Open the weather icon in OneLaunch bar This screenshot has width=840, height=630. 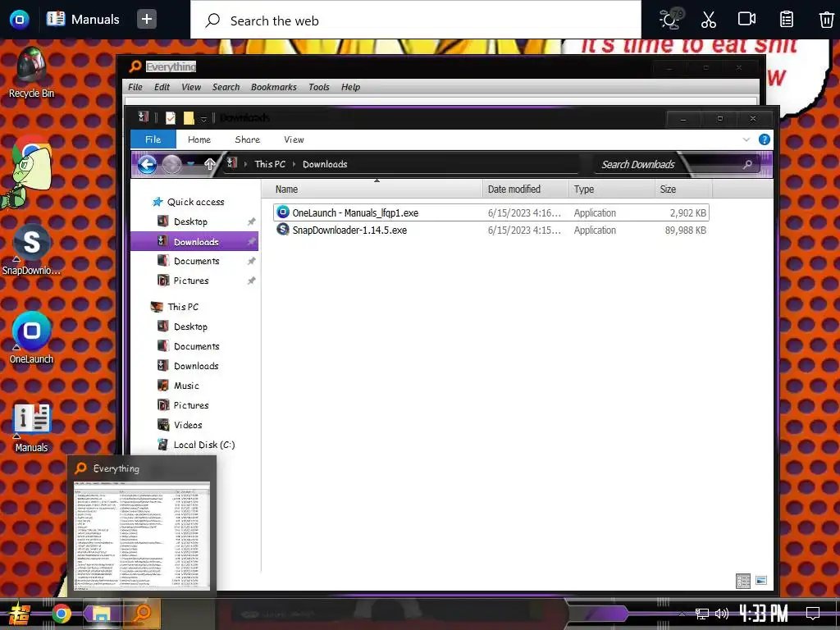coord(670,20)
